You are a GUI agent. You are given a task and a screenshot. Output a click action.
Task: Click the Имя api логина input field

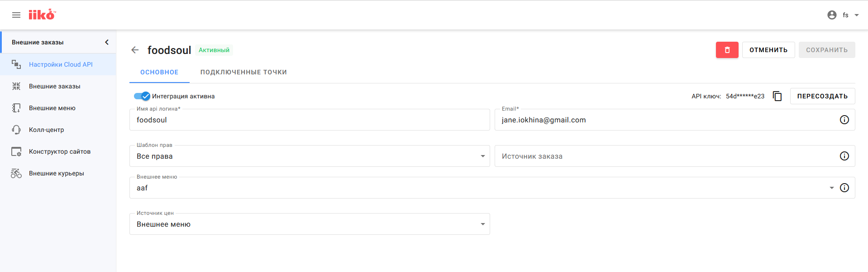click(310, 120)
